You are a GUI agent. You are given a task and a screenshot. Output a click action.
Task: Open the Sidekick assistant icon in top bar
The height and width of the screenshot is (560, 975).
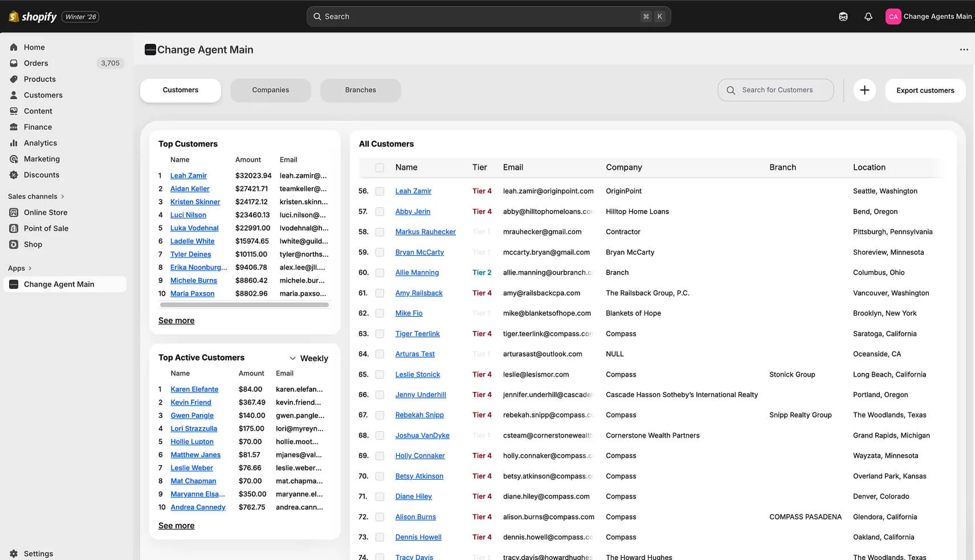click(843, 17)
